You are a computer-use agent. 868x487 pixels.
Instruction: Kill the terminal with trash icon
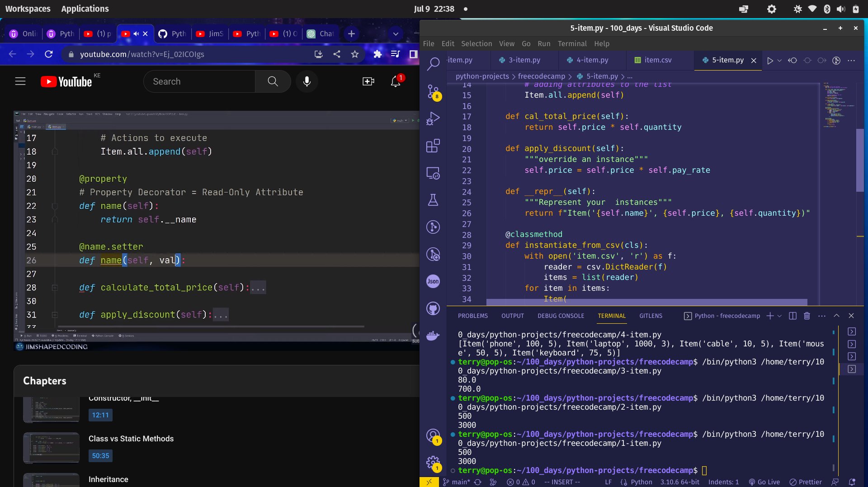click(807, 316)
